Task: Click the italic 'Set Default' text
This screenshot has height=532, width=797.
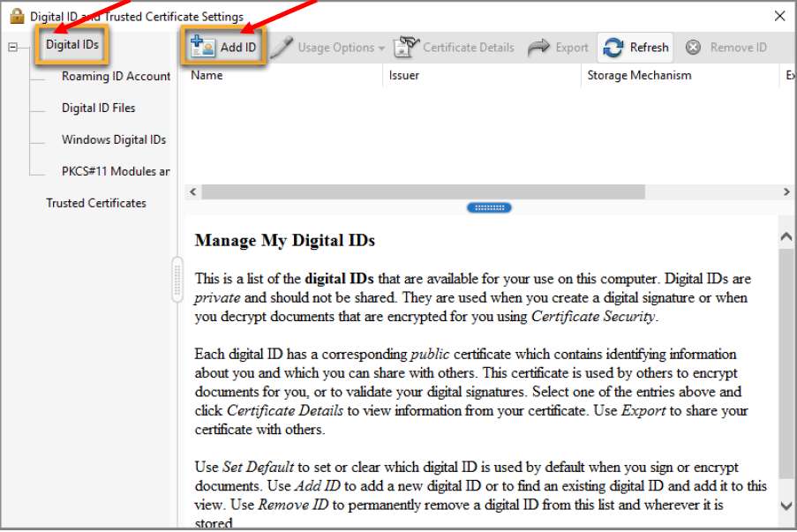Action: tap(258, 467)
